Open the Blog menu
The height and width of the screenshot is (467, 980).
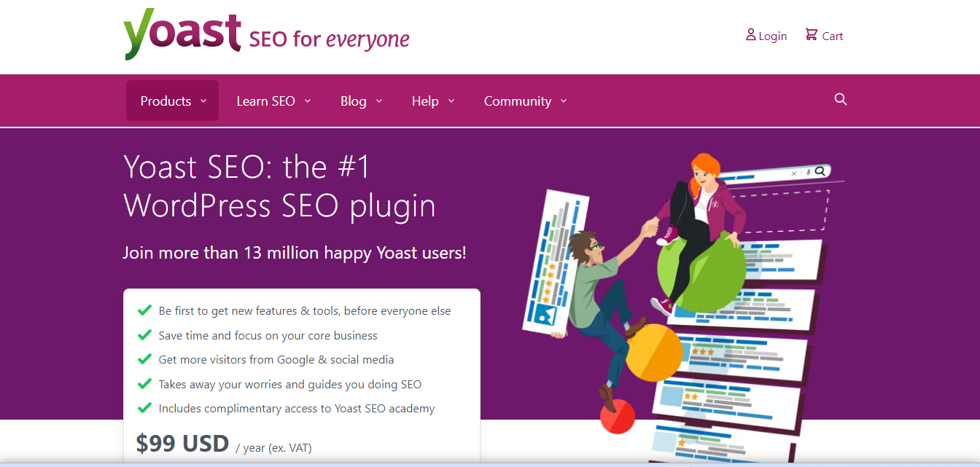click(362, 101)
